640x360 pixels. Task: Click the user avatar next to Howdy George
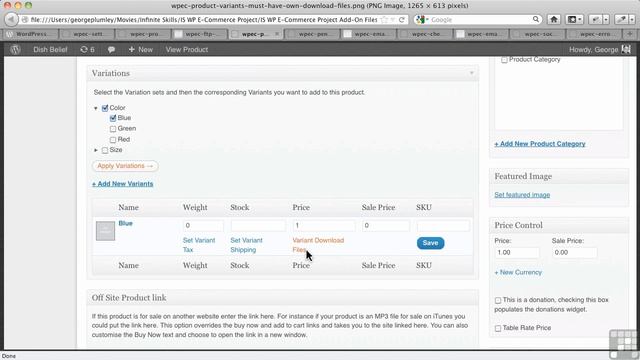point(626,49)
